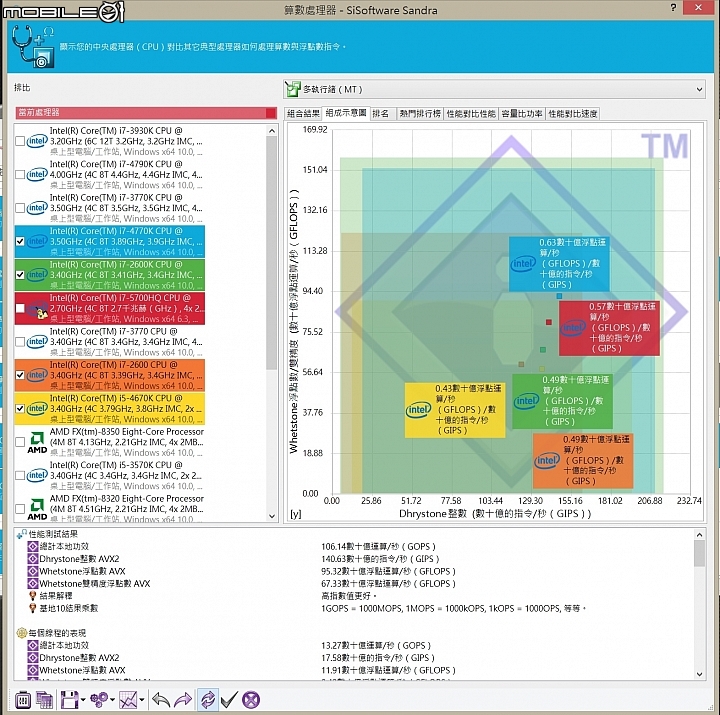Click the chart graph toolbar icon
Viewport: 720px width, 715px height.
(x=128, y=700)
